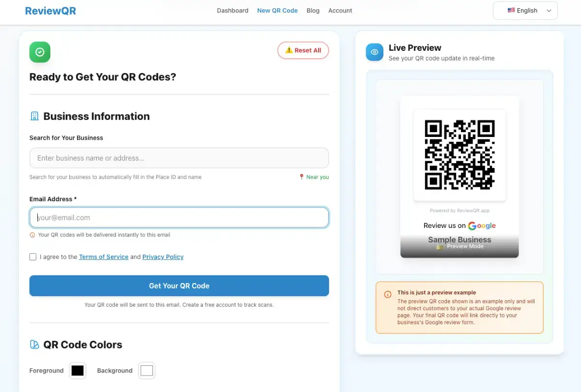Click the Near you link
The height and width of the screenshot is (392, 581).
[x=318, y=177]
